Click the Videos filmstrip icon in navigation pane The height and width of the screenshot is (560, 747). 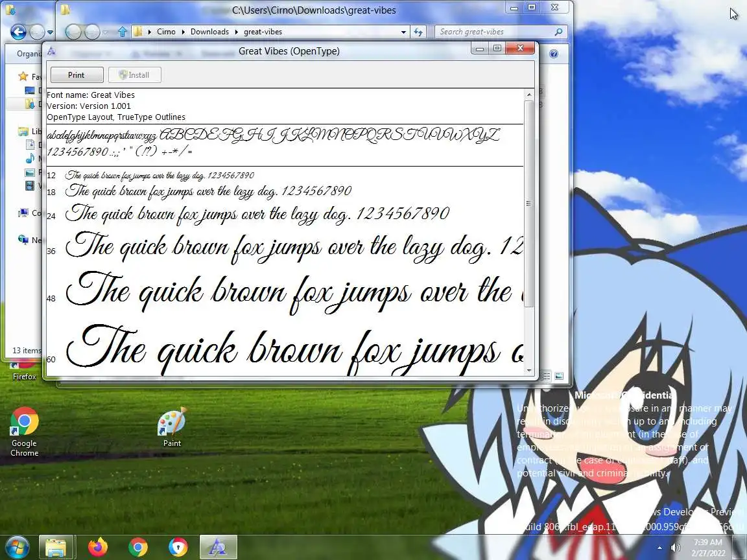[x=30, y=185]
